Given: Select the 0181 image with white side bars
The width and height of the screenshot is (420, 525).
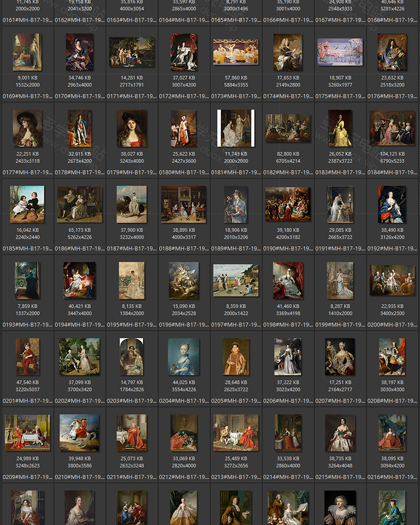Looking at the screenshot, I should pos(236,128).
